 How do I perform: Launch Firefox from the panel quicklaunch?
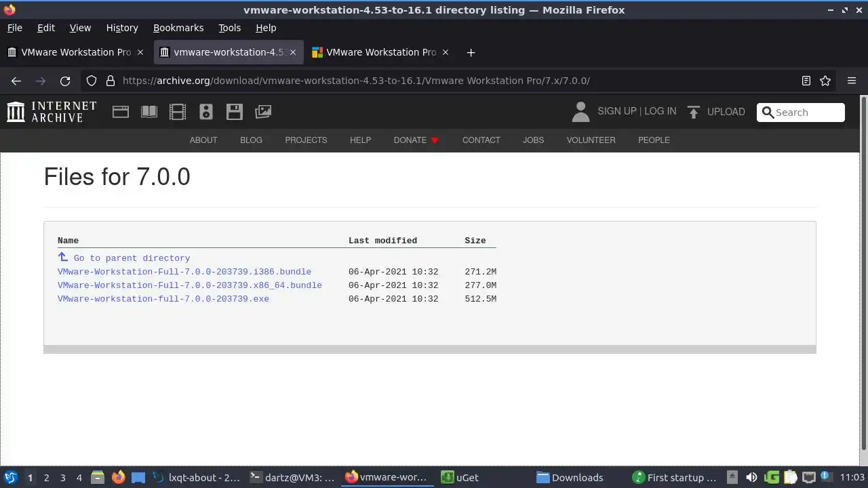click(x=118, y=478)
